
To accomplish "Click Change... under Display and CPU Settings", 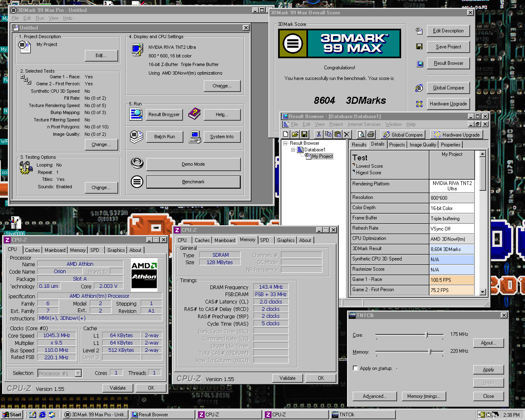I will point(222,86).
